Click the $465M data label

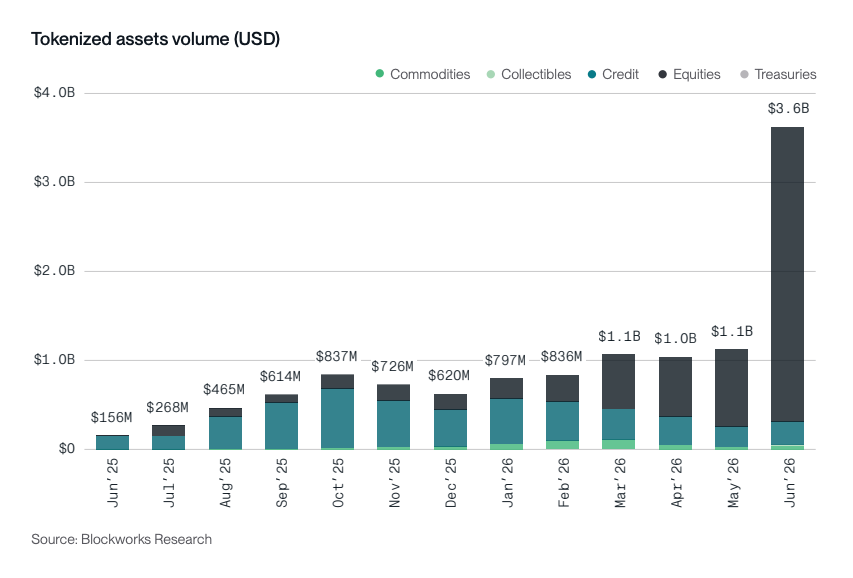click(224, 390)
